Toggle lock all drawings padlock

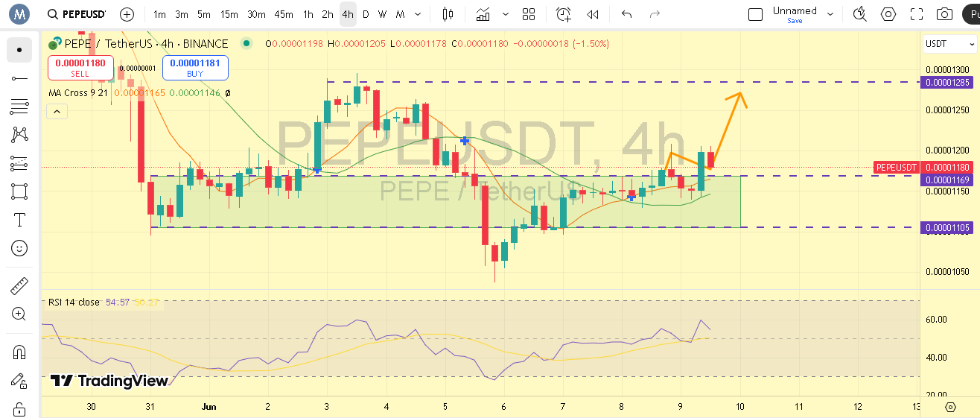(19, 409)
